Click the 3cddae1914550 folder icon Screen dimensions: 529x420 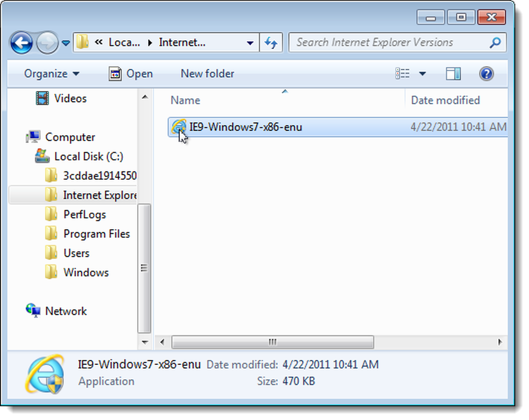(51, 176)
